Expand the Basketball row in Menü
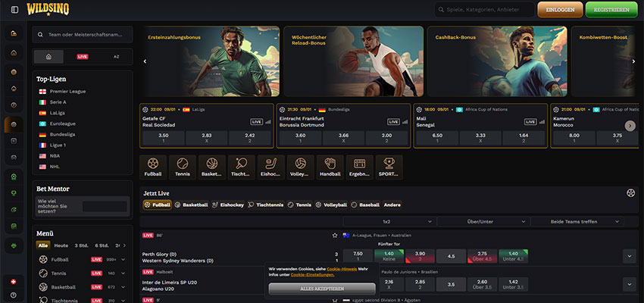The height and width of the screenshot is (303, 644). click(123, 287)
